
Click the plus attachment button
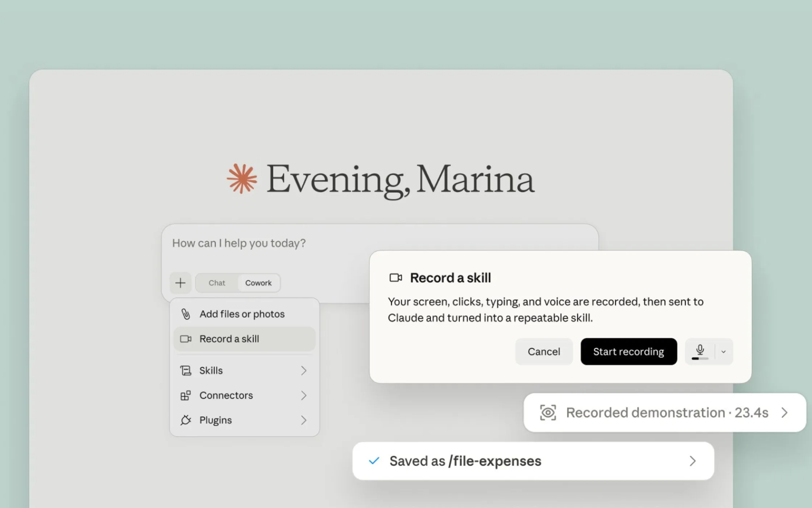pos(180,283)
